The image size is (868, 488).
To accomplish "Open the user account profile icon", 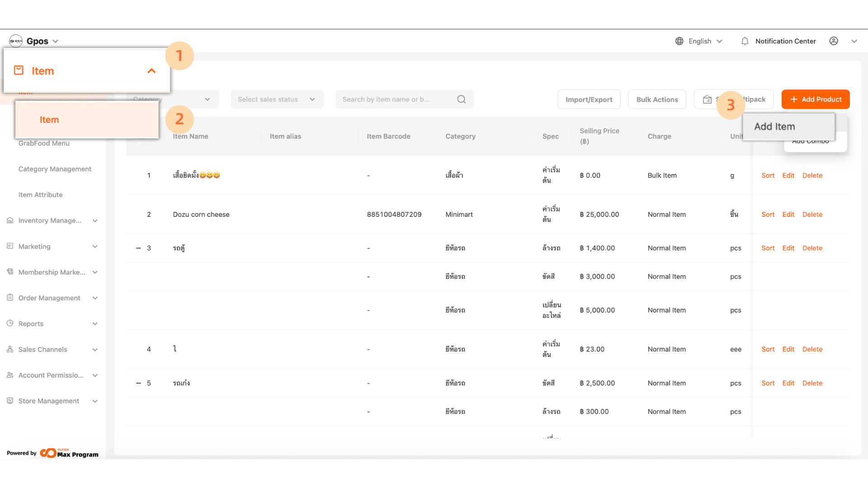I will click(834, 41).
